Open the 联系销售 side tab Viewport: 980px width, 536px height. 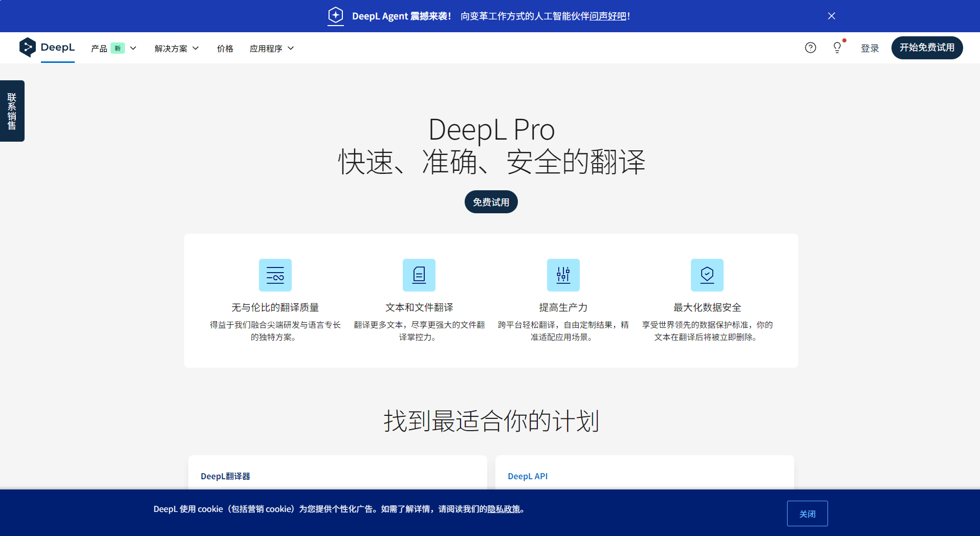[x=12, y=111]
